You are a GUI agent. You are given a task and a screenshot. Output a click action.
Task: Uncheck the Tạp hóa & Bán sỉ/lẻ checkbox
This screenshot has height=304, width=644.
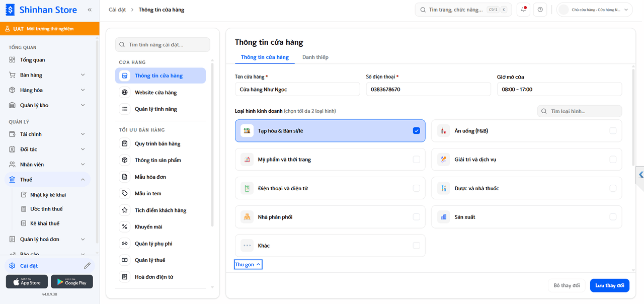416,131
